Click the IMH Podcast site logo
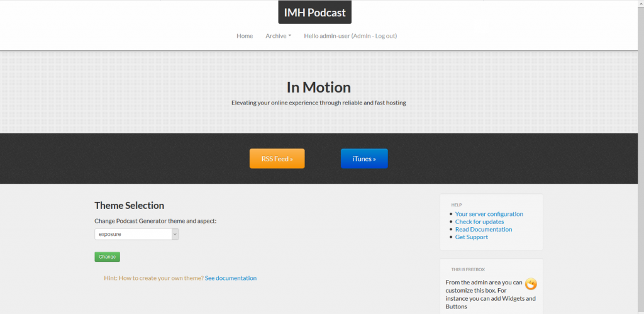 pyautogui.click(x=314, y=13)
